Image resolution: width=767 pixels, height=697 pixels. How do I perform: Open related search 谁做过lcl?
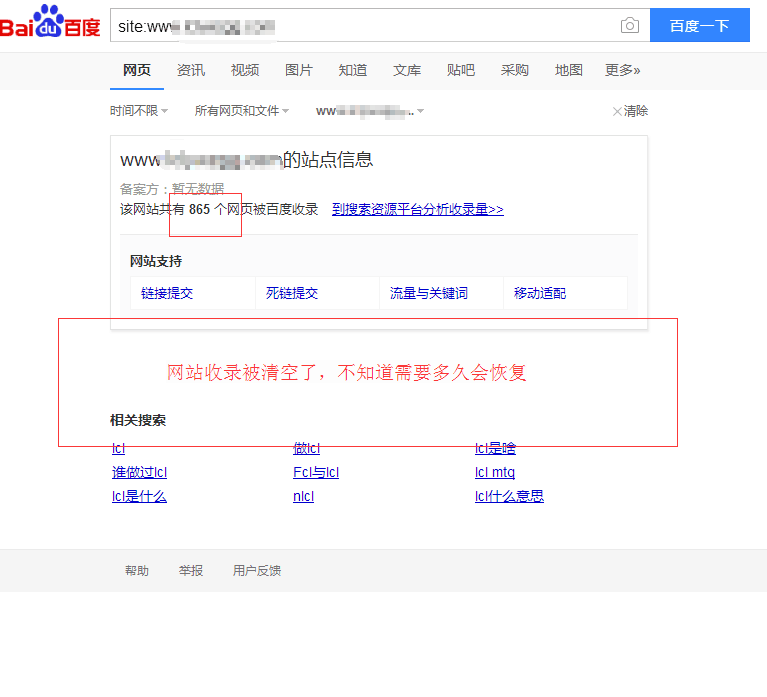[x=139, y=472]
